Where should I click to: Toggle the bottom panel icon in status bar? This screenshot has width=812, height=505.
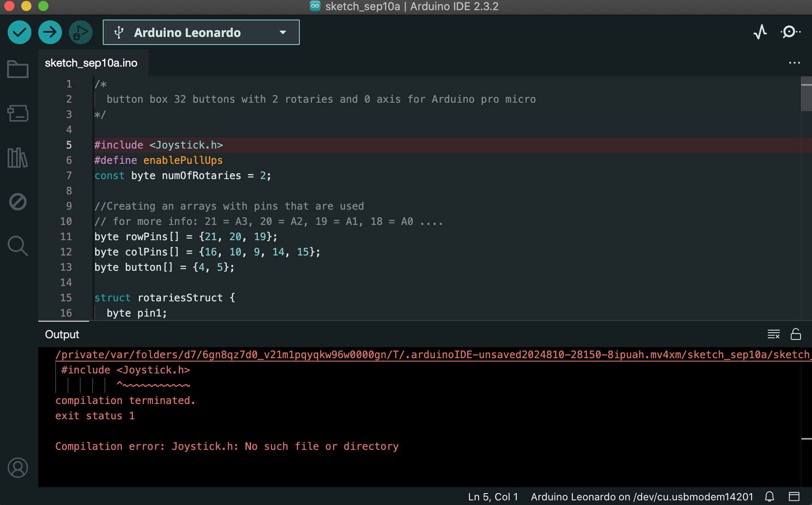[x=794, y=497]
